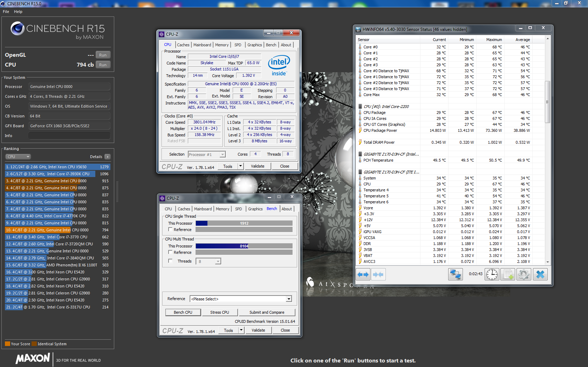Viewport: 588px width, 367px height.
Task: Click the title bar icon of the lower CPU-Z window
Action: 162,198
